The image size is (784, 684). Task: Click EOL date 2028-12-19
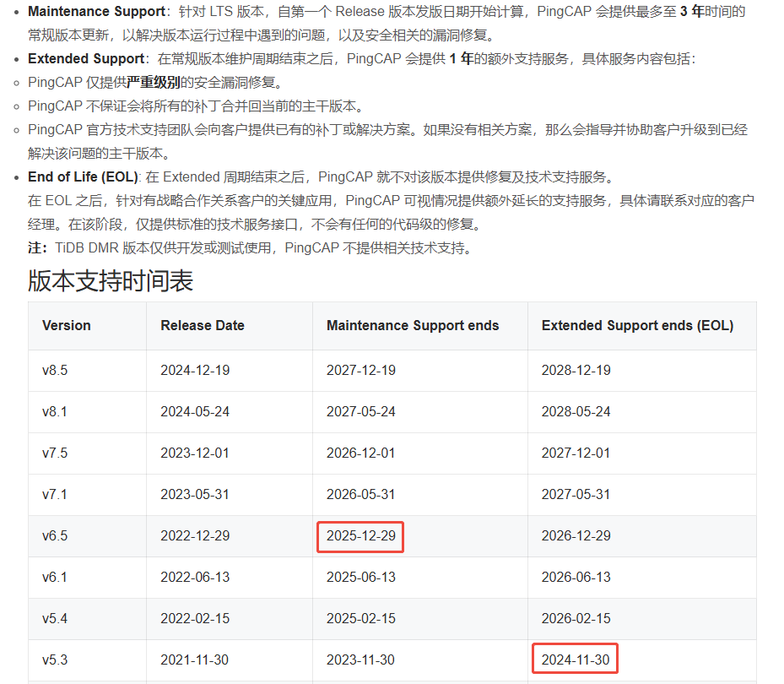coord(576,370)
